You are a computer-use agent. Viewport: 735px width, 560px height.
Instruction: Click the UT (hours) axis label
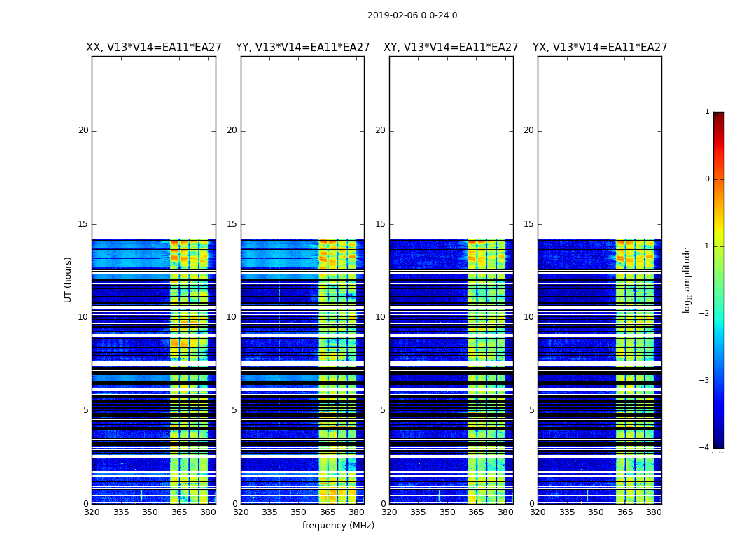click(x=68, y=280)
